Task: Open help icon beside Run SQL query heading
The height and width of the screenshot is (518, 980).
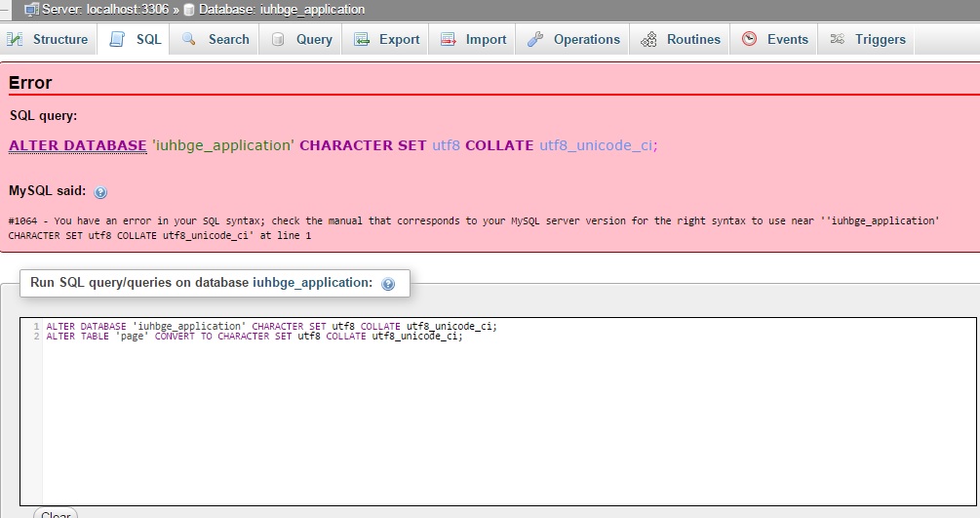Action: [x=388, y=284]
